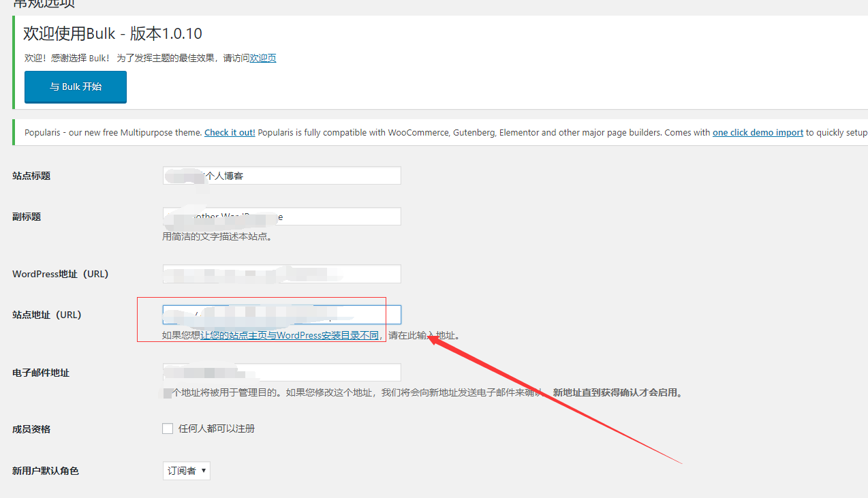Click the 电子邮件地址 label
This screenshot has width=868, height=498.
pyautogui.click(x=41, y=373)
